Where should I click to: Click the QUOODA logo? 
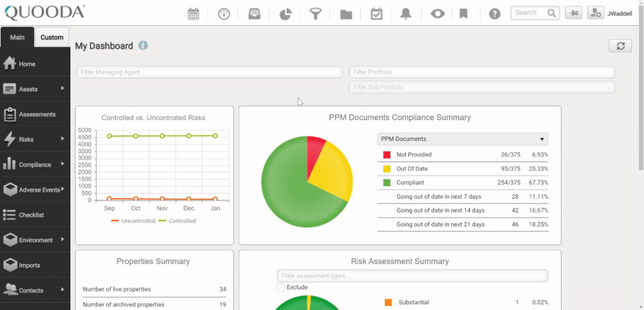(x=45, y=12)
